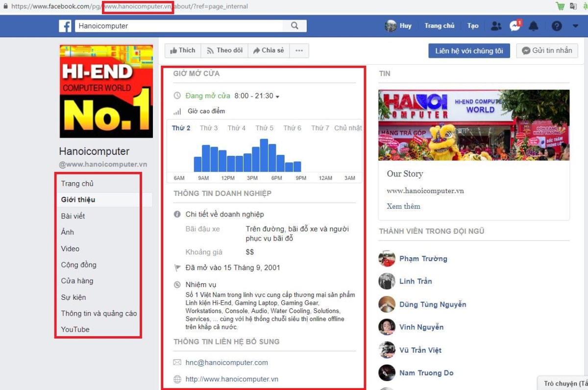This screenshot has width=588, height=390.
Task: Open Linh Trần team member profile
Action: [x=416, y=281]
